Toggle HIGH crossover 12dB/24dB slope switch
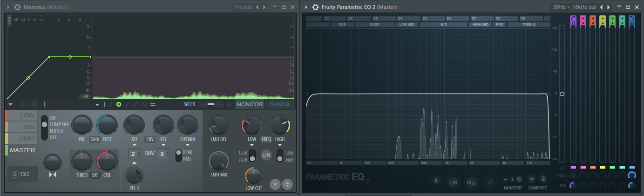 pos(279,155)
